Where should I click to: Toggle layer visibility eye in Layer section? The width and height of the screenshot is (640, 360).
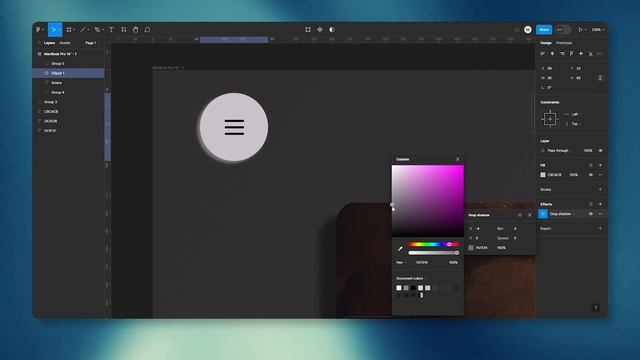pyautogui.click(x=600, y=151)
